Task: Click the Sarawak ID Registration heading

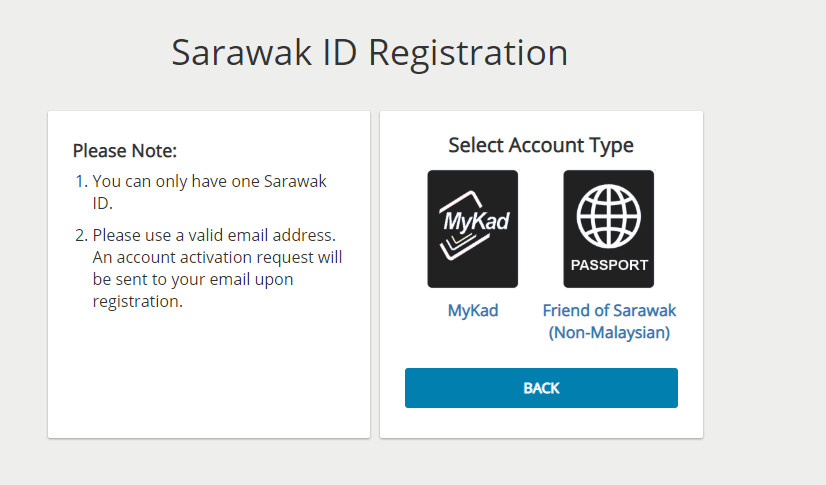Action: (x=370, y=53)
